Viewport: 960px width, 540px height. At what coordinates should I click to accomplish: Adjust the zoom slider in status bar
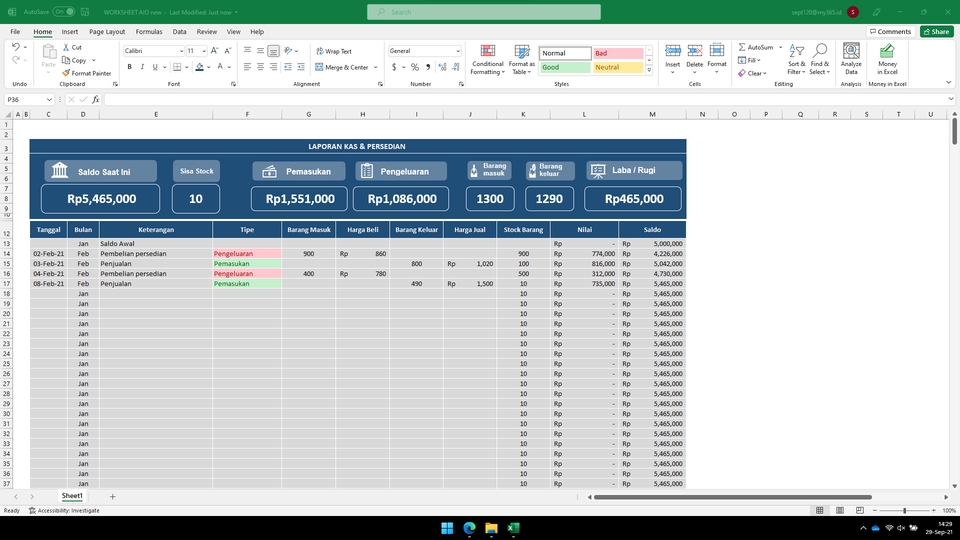[904, 510]
